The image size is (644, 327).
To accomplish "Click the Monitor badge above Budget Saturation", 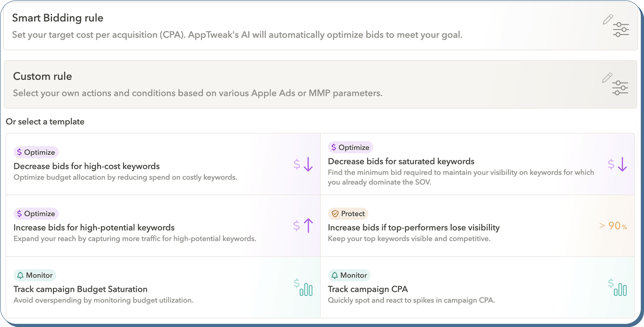I will (35, 275).
